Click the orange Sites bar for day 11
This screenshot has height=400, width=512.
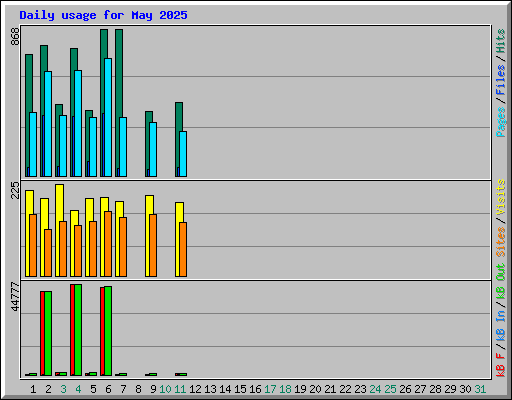[x=183, y=249]
